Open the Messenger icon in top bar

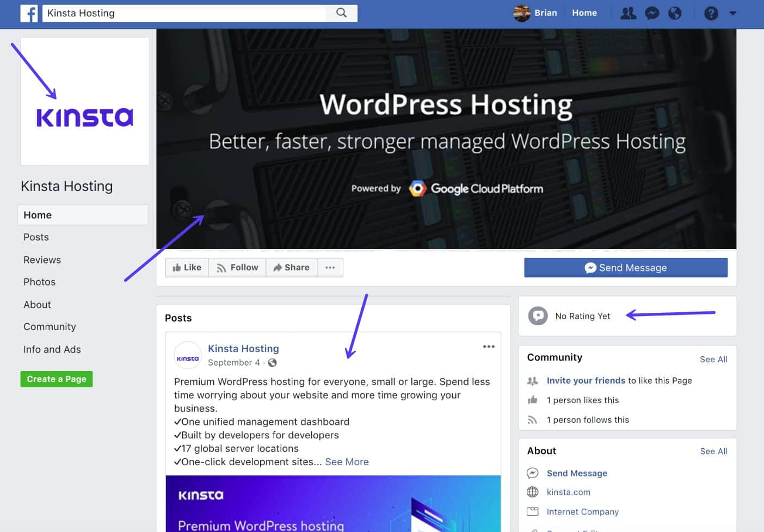(651, 13)
